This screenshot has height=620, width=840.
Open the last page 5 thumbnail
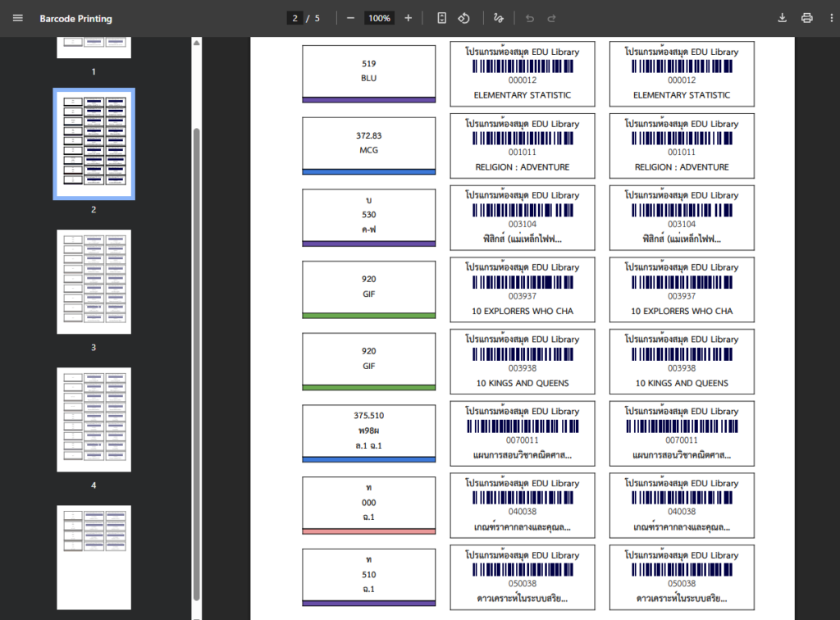click(x=94, y=558)
